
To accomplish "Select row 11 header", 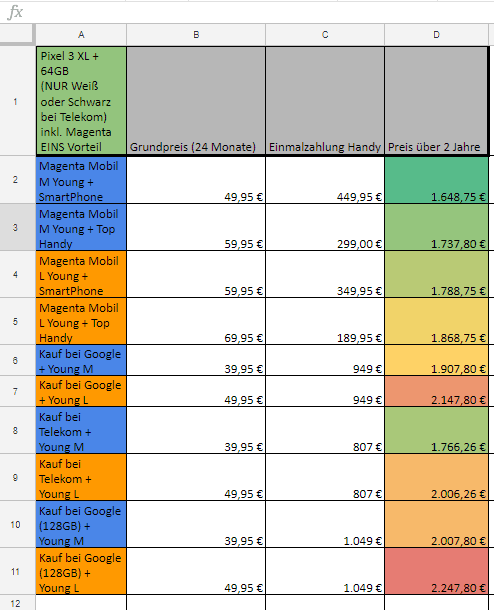I will pyautogui.click(x=17, y=571).
